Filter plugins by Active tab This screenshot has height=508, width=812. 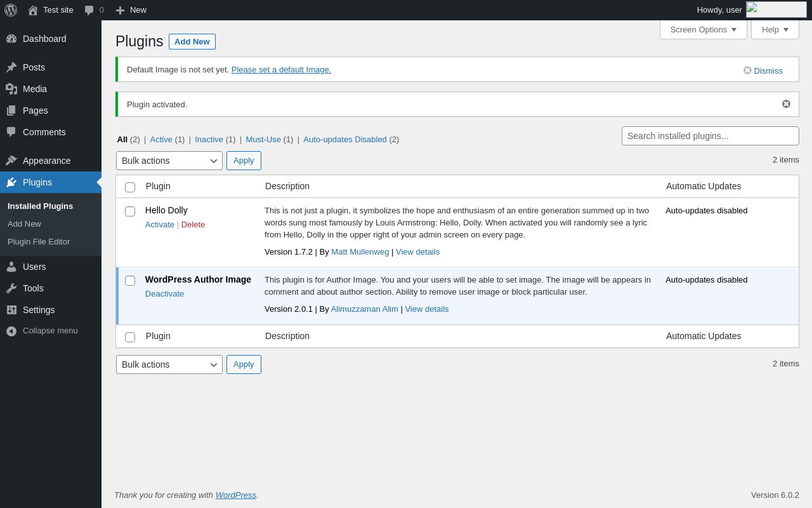point(161,139)
